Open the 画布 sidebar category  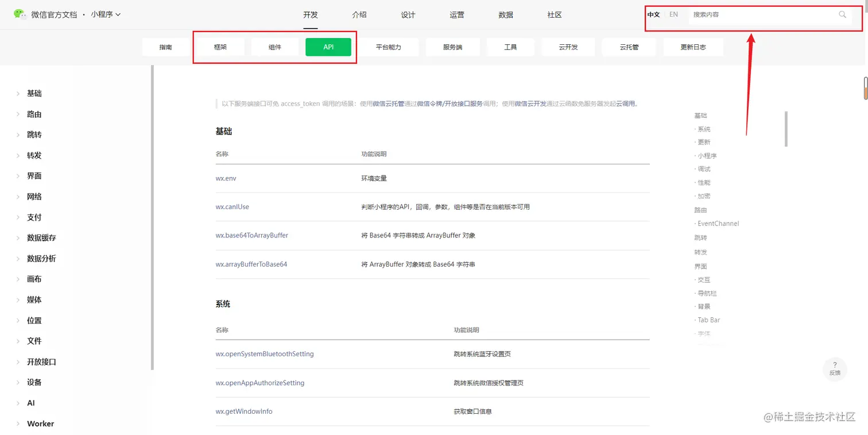pyautogui.click(x=34, y=279)
